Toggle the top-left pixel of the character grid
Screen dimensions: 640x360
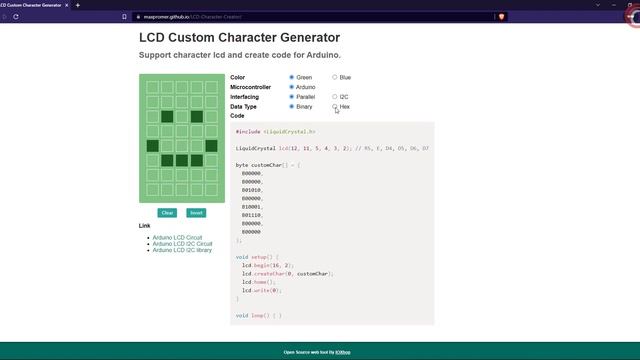(x=153, y=87)
